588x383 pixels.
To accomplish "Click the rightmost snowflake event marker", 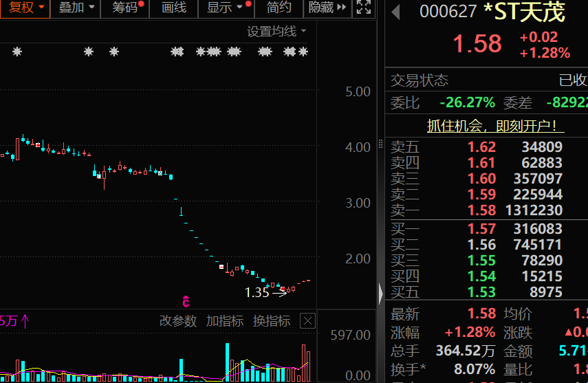I will [x=303, y=52].
